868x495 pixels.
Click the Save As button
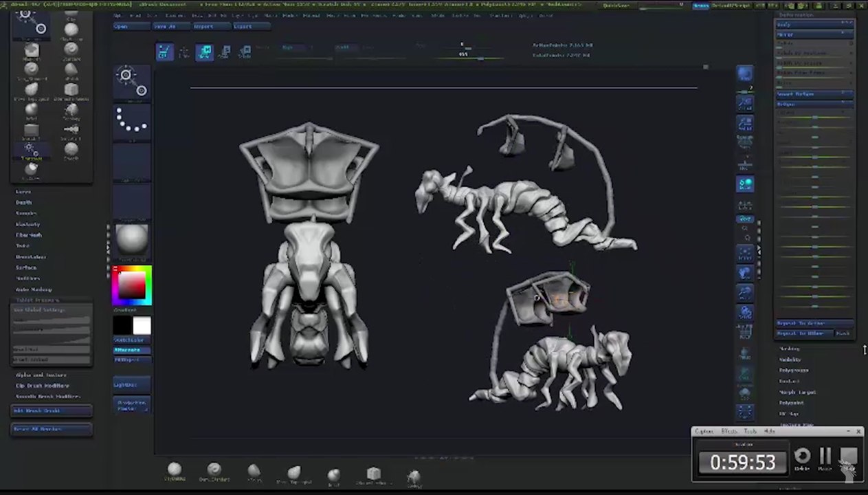pos(171,26)
